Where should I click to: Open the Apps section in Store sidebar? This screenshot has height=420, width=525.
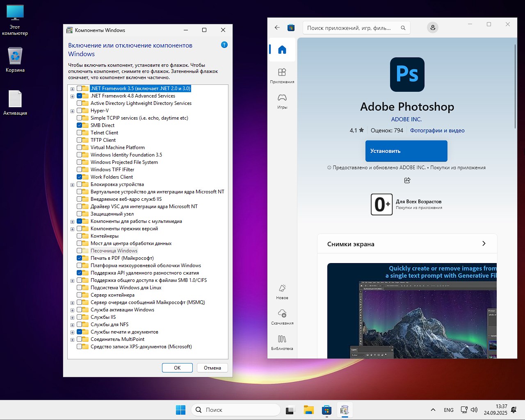(282, 75)
